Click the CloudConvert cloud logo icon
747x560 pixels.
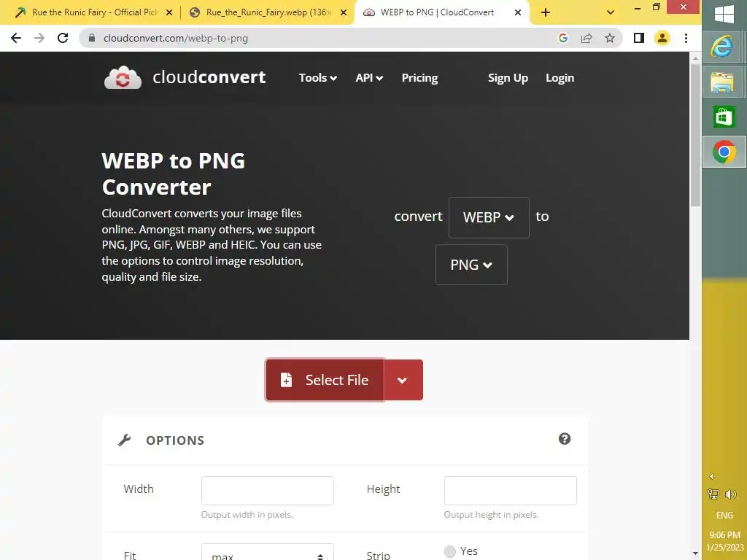pos(123,77)
